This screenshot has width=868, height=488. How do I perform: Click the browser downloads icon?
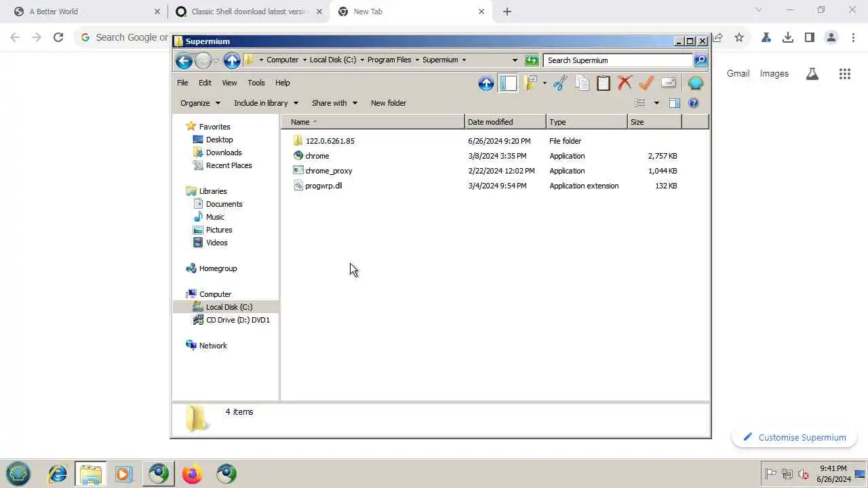pyautogui.click(x=787, y=37)
